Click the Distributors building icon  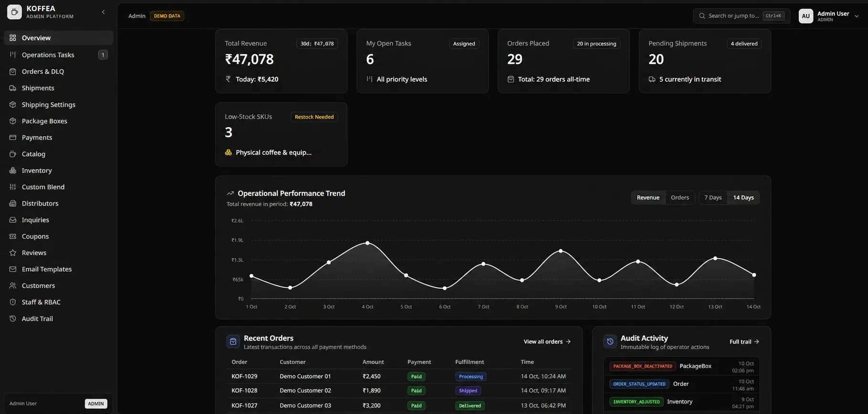(x=13, y=203)
